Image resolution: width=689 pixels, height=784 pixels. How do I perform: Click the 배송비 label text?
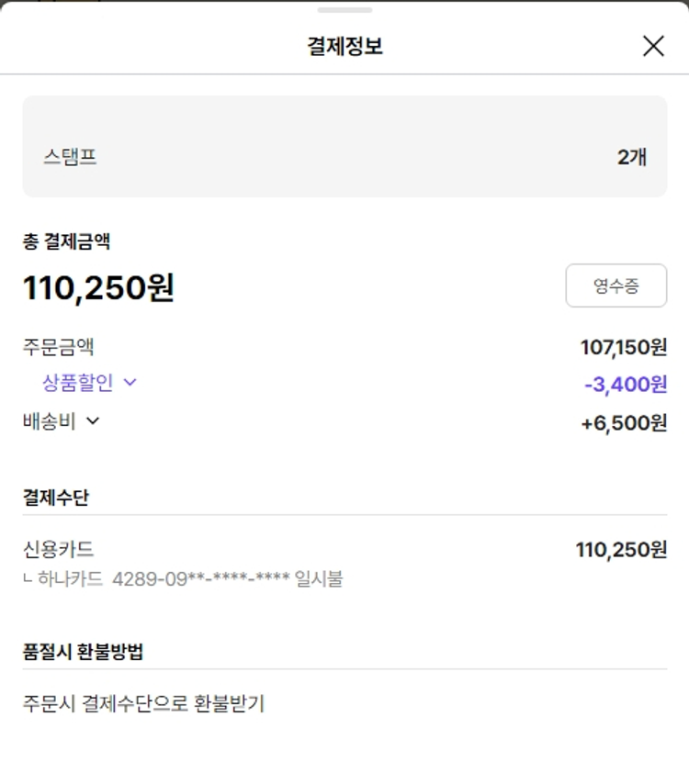click(x=50, y=421)
